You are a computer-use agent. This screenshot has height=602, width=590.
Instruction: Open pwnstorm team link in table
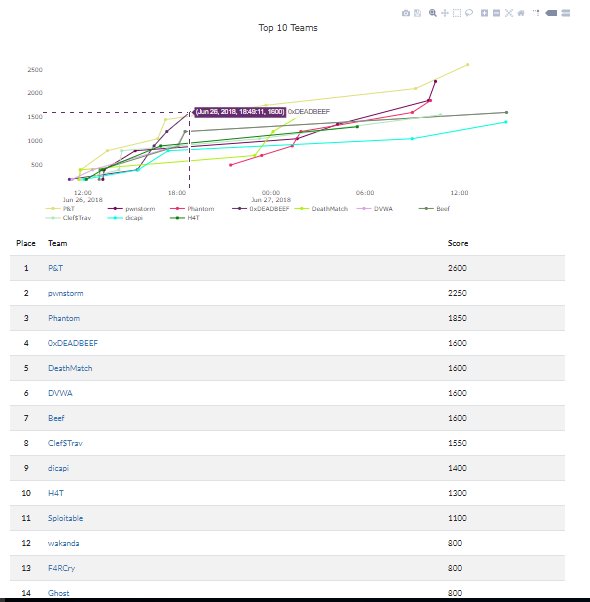tap(66, 293)
